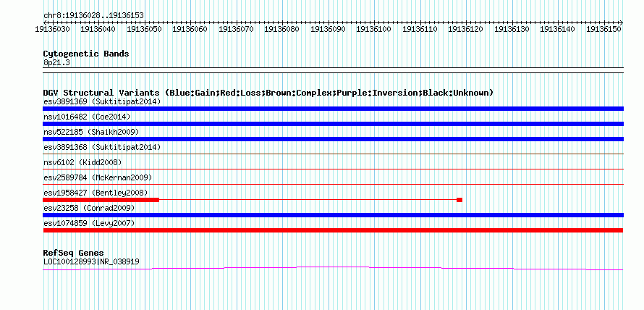Select the thin red line under nsv6102
This screenshot has width=644, height=310.
tap(333, 169)
